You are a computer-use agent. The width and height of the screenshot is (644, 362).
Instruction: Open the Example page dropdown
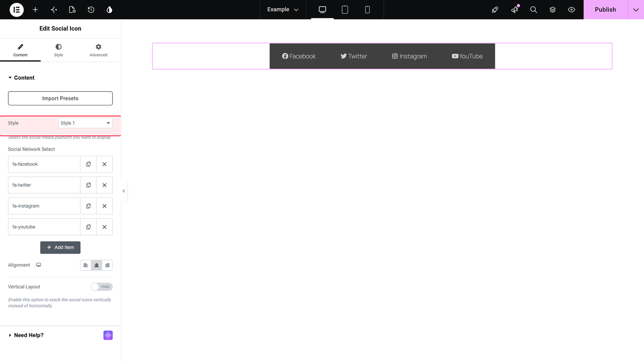[x=283, y=10]
